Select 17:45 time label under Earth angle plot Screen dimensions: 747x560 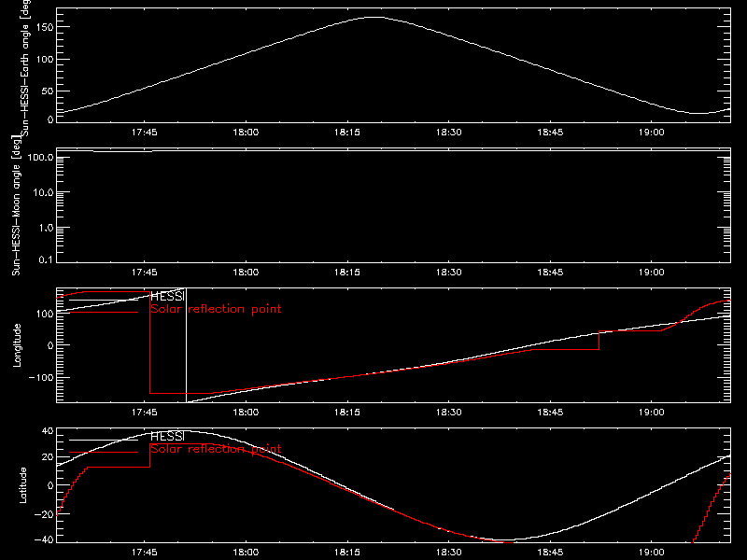[x=145, y=133]
